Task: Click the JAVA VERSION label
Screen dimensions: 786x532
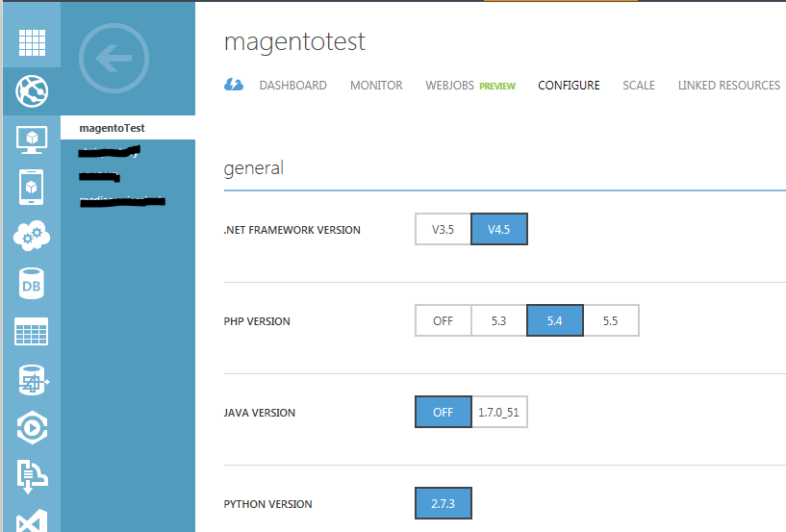Action: pyautogui.click(x=260, y=413)
